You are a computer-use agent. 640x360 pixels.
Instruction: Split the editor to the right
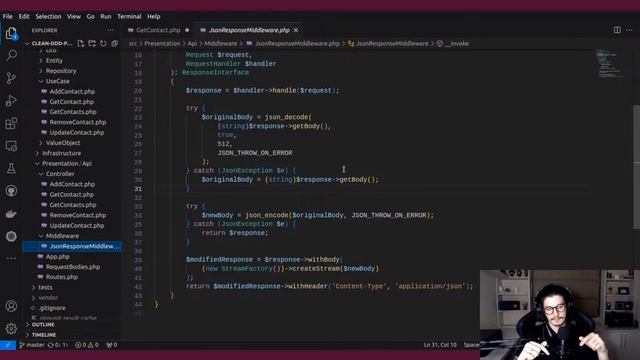(x=617, y=30)
